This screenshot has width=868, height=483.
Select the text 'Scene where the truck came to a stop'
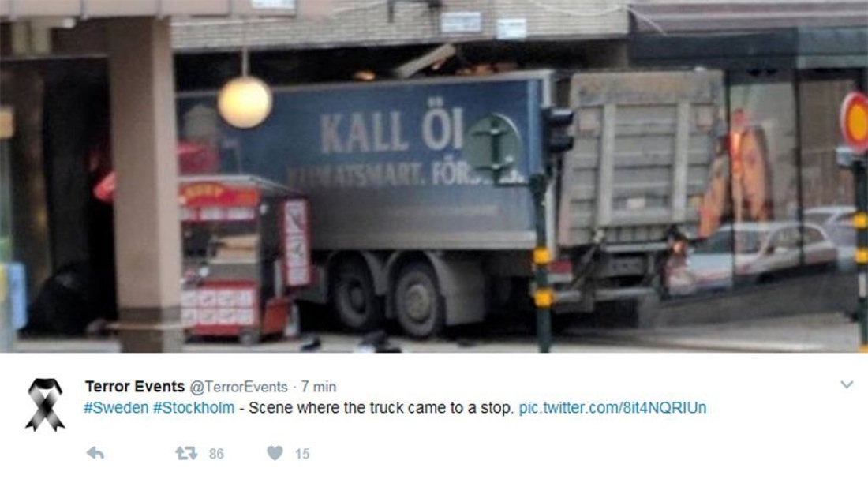point(380,408)
